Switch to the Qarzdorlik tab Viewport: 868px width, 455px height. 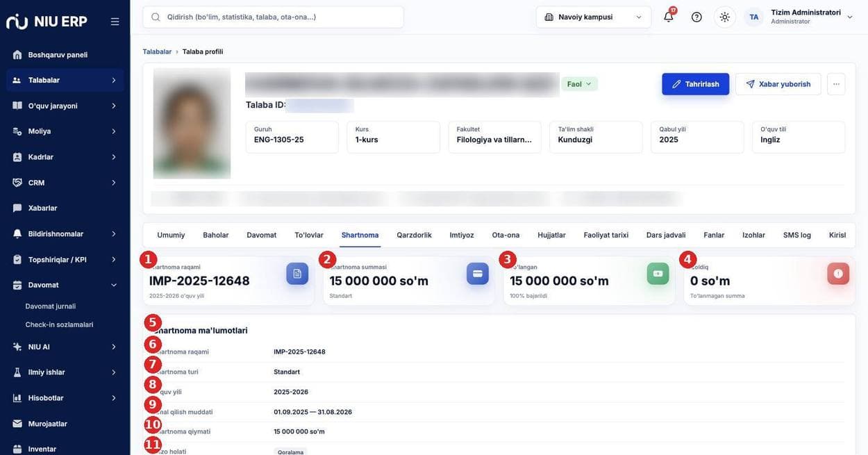pos(414,235)
